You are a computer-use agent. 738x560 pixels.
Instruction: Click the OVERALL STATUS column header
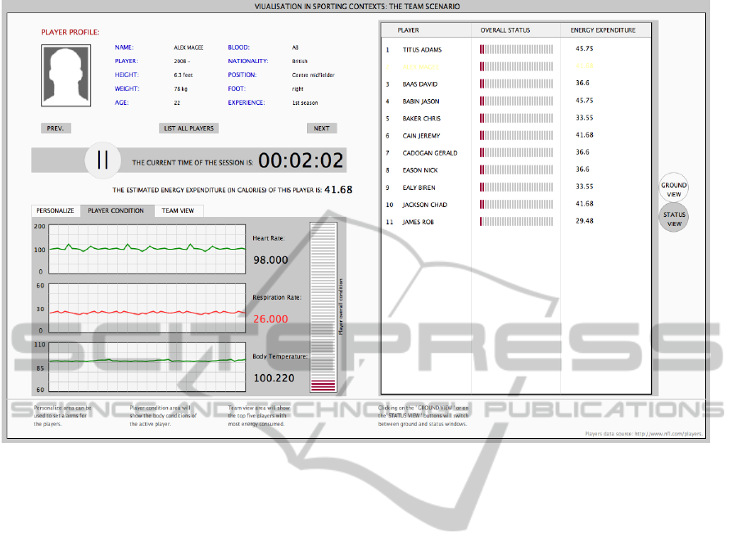(x=505, y=30)
